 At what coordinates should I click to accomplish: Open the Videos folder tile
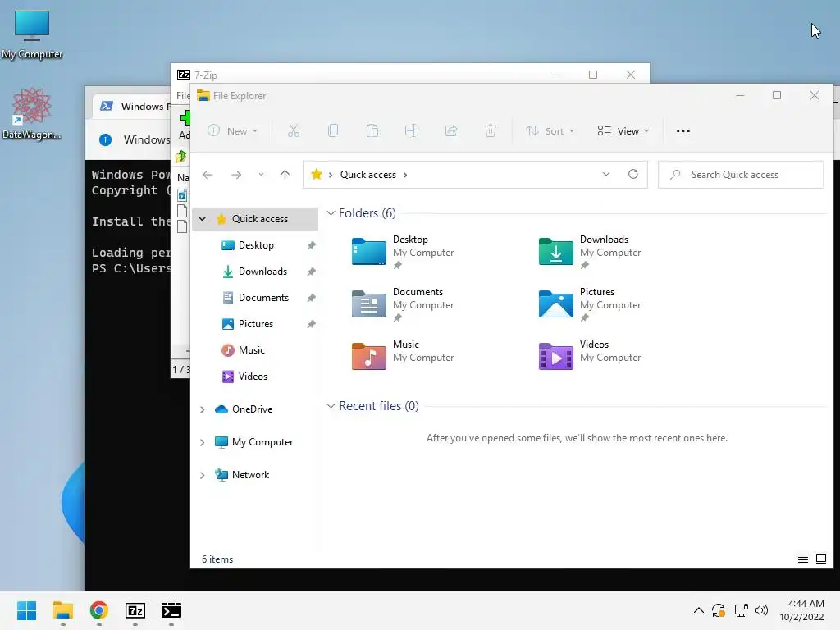[x=590, y=356]
